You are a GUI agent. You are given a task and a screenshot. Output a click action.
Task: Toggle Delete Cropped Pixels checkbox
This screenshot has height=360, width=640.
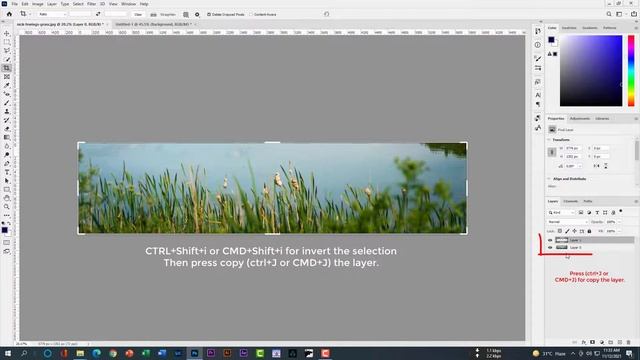coord(209,14)
